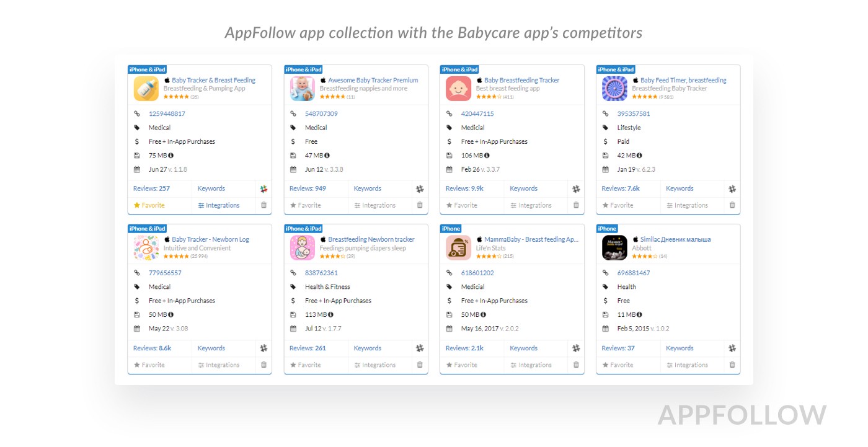This screenshot has height=447, width=868.
Task: Delete Awesome Baby Tracker Premium via trash icon
Action: click(x=420, y=205)
